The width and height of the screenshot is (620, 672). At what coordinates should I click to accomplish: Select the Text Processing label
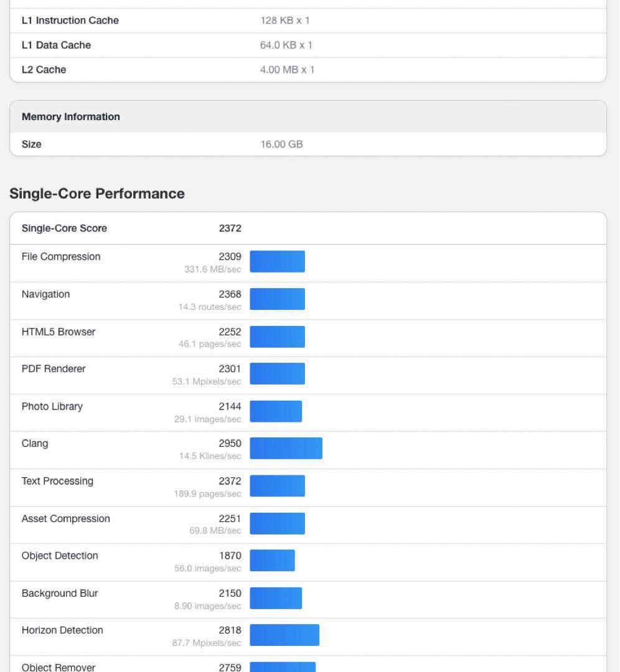click(57, 481)
